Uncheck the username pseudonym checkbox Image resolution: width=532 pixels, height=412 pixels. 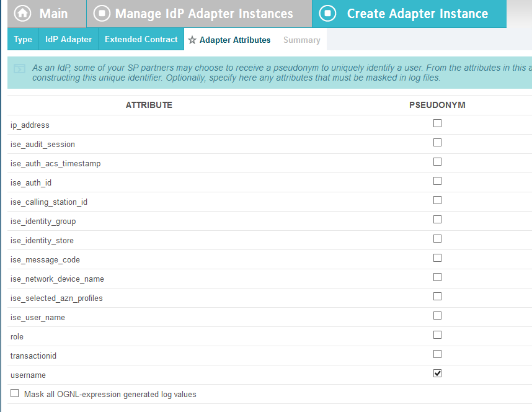pyautogui.click(x=437, y=374)
